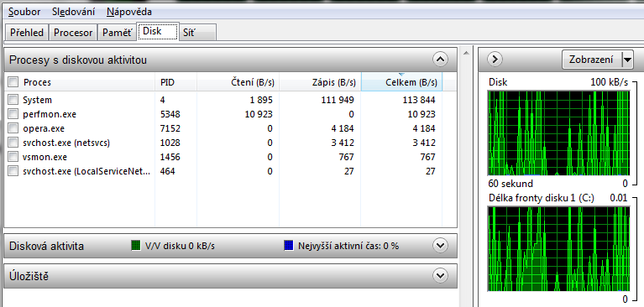Click the Disk throughput graph
The height and width of the screenshot is (307, 644).
tap(558, 133)
